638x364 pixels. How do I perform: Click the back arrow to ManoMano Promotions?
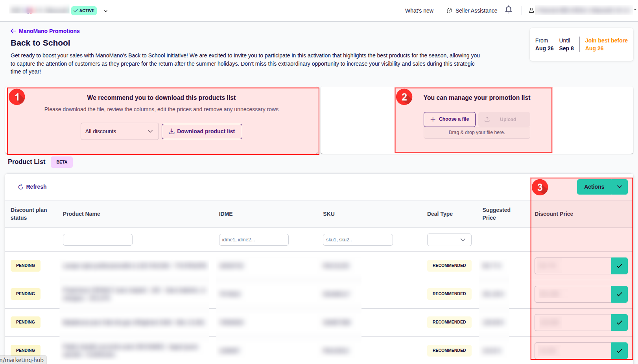[x=13, y=31]
